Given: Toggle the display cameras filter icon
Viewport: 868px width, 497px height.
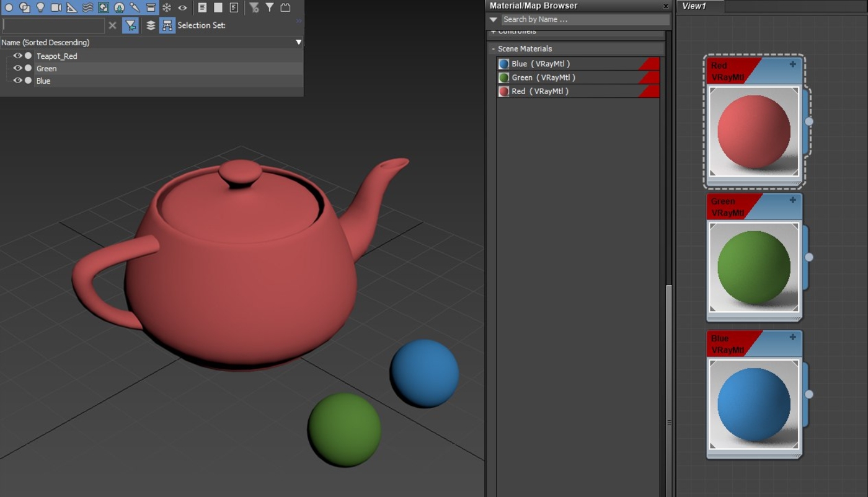Looking at the screenshot, I should tap(56, 7).
